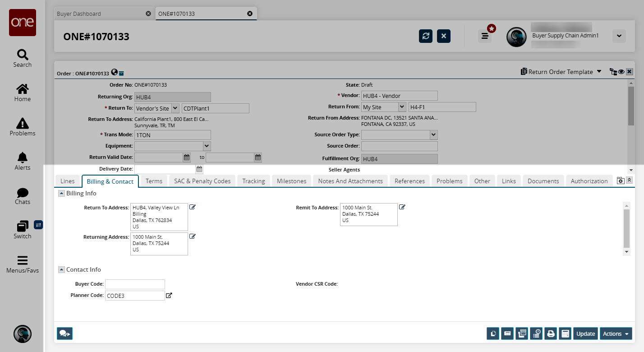Collapse the Contact Info section

pyautogui.click(x=61, y=269)
